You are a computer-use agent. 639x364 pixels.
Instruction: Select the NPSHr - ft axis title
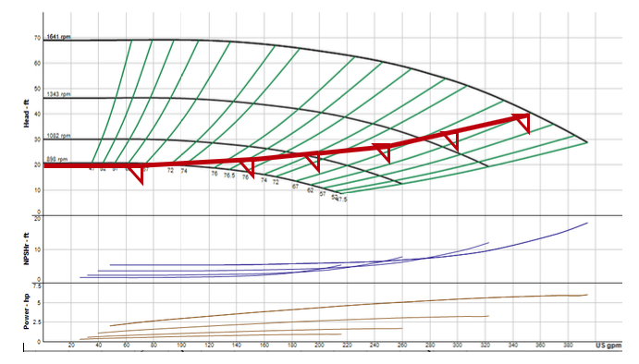(27, 249)
